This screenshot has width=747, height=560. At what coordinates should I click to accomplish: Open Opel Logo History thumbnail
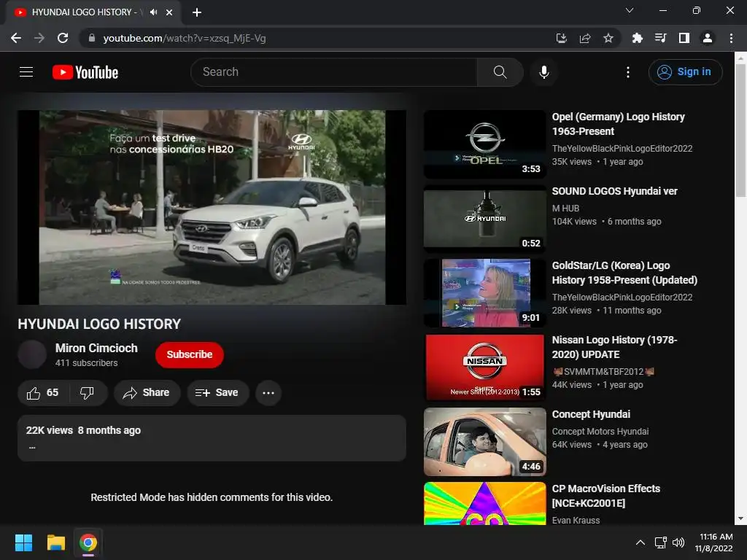coord(484,144)
